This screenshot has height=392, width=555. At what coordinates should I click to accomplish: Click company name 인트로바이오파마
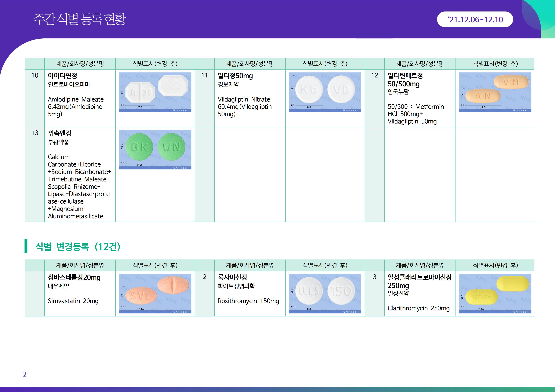(x=69, y=85)
